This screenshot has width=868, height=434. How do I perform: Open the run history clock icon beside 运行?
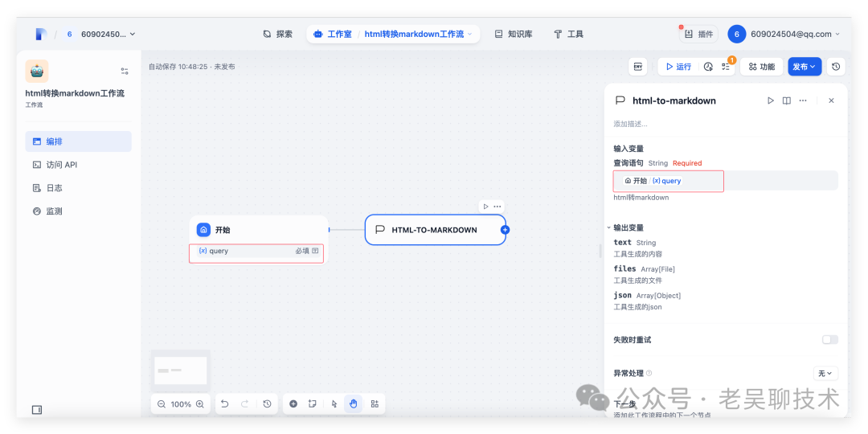[708, 67]
